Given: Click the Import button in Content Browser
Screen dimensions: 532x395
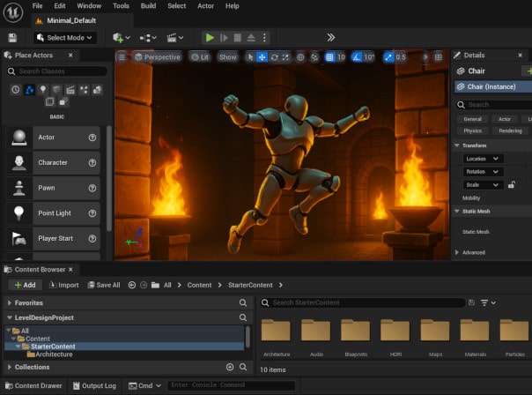Looking at the screenshot, I should click(63, 285).
